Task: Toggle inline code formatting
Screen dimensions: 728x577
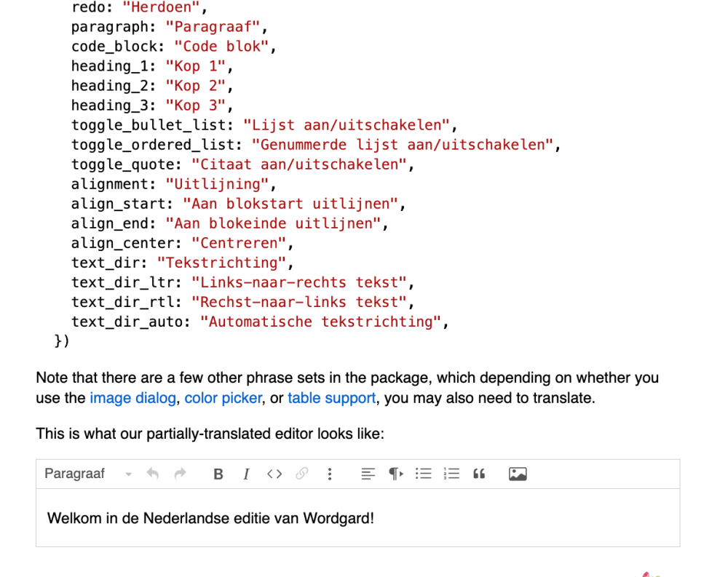Action: [x=274, y=474]
